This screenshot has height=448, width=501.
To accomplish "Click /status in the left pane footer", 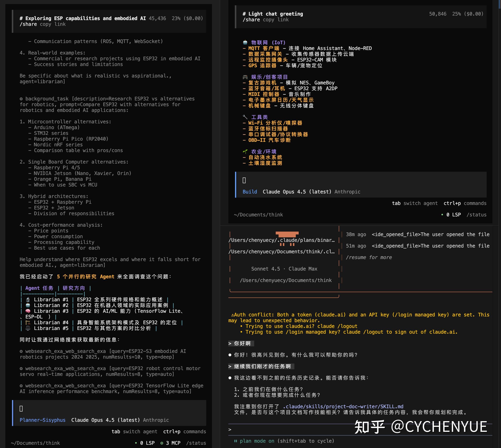I will point(196,443).
